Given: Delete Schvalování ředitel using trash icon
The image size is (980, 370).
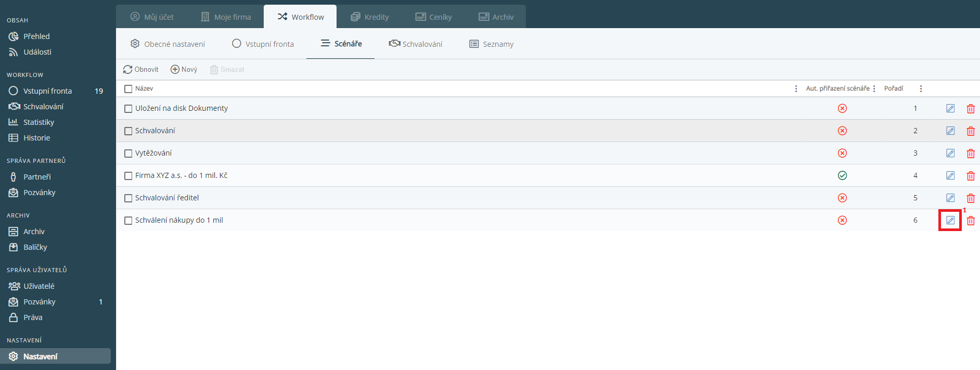Looking at the screenshot, I should 970,198.
